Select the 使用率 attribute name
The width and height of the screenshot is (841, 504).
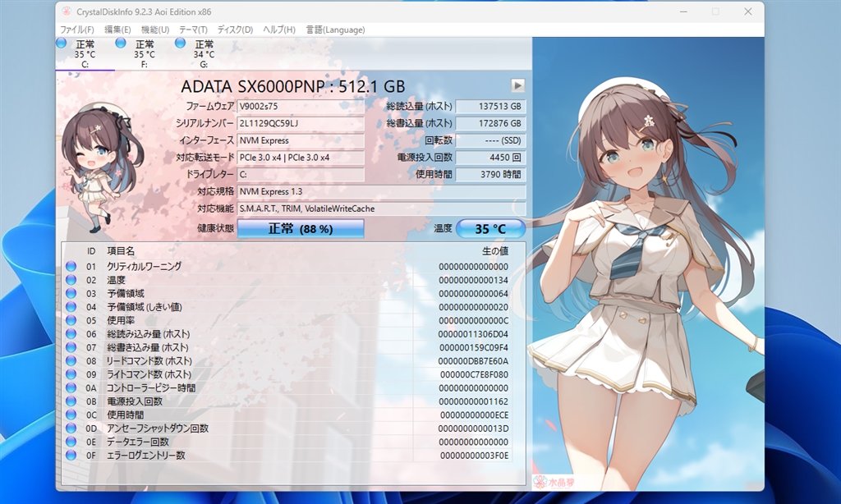[x=121, y=321]
